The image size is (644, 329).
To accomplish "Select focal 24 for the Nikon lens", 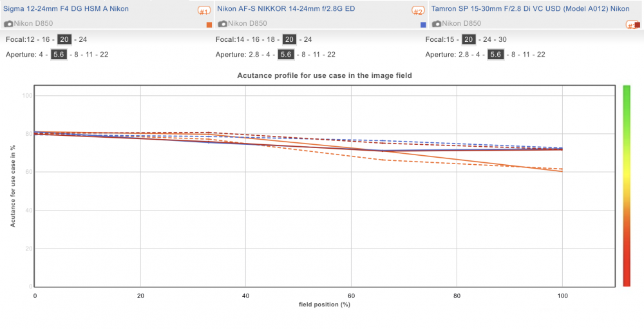I will tap(307, 40).
